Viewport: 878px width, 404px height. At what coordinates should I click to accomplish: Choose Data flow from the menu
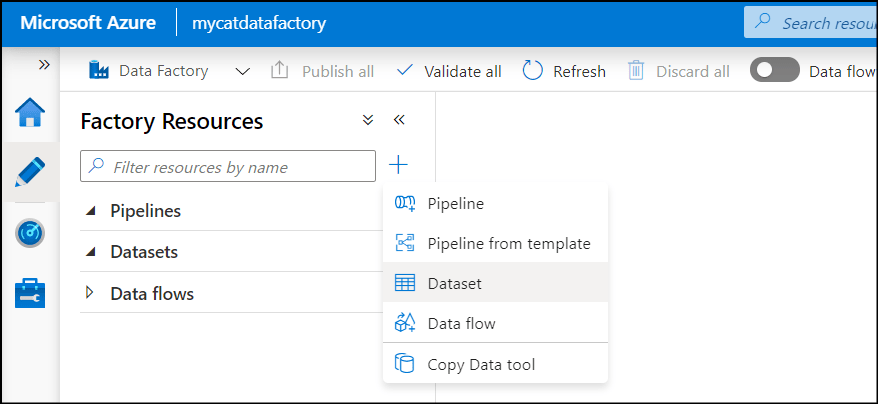click(x=495, y=323)
